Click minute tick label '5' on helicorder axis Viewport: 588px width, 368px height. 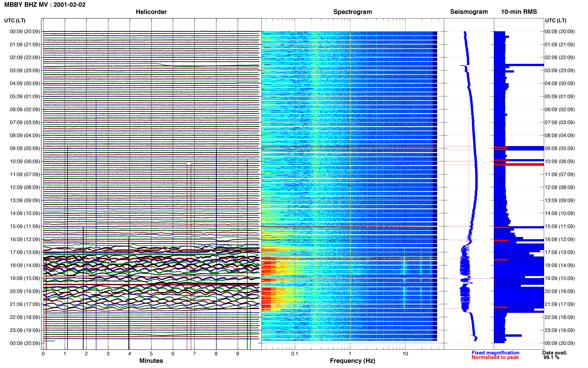pyautogui.click(x=151, y=354)
